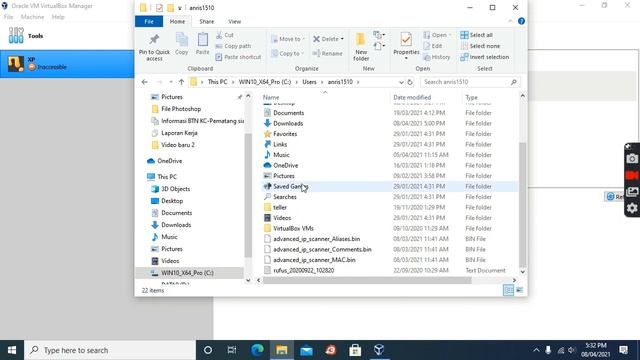
Task: Open VirtualBox Machine menu
Action: tap(32, 17)
